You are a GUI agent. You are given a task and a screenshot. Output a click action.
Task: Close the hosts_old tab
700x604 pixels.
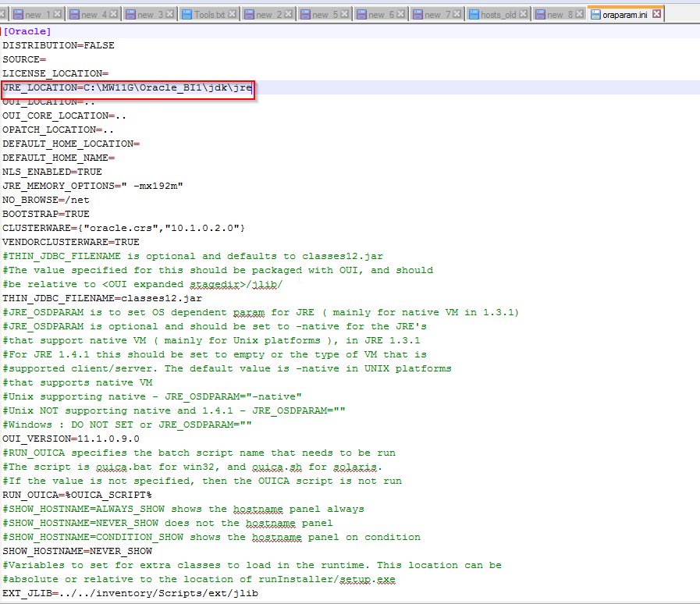pos(523,14)
